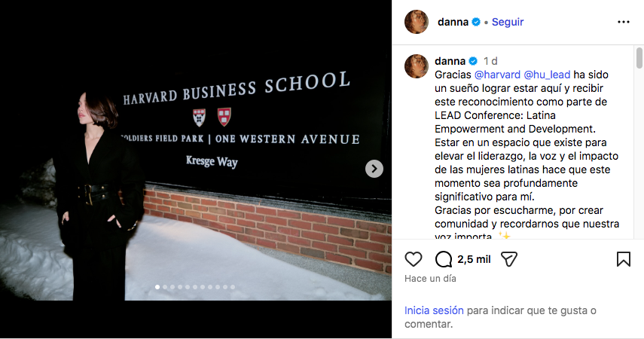The width and height of the screenshot is (644, 339).
Task: Go to next photo in carousel
Action: (x=374, y=169)
